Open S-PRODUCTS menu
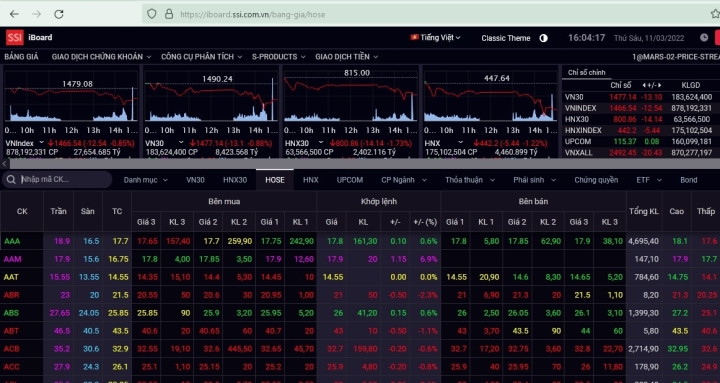 coord(278,57)
